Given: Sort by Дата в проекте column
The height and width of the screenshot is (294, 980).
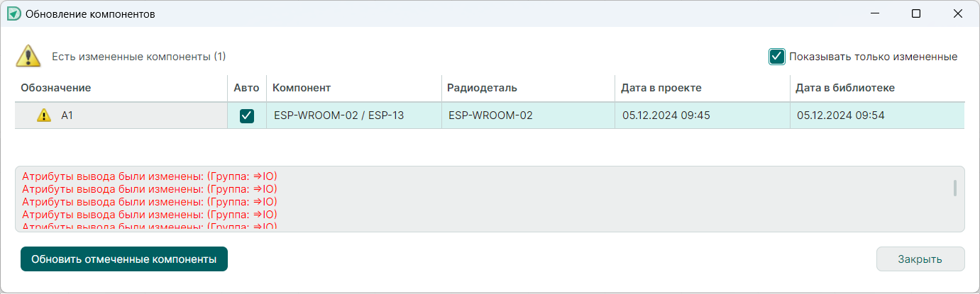Looking at the screenshot, I should point(661,88).
